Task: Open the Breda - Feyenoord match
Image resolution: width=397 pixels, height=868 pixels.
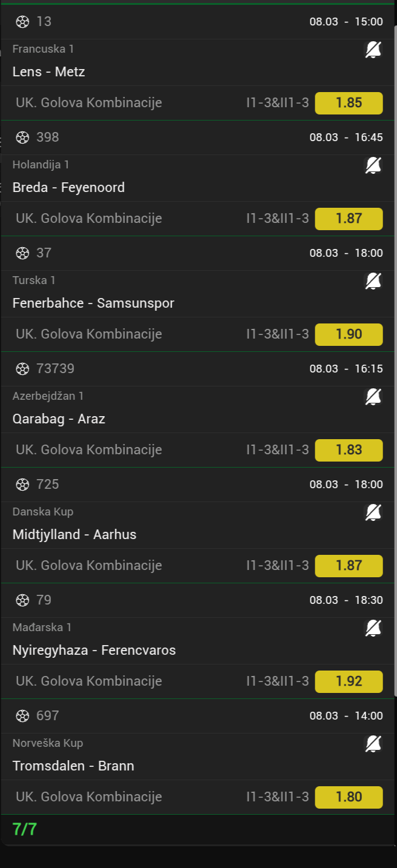Action: tap(68, 188)
